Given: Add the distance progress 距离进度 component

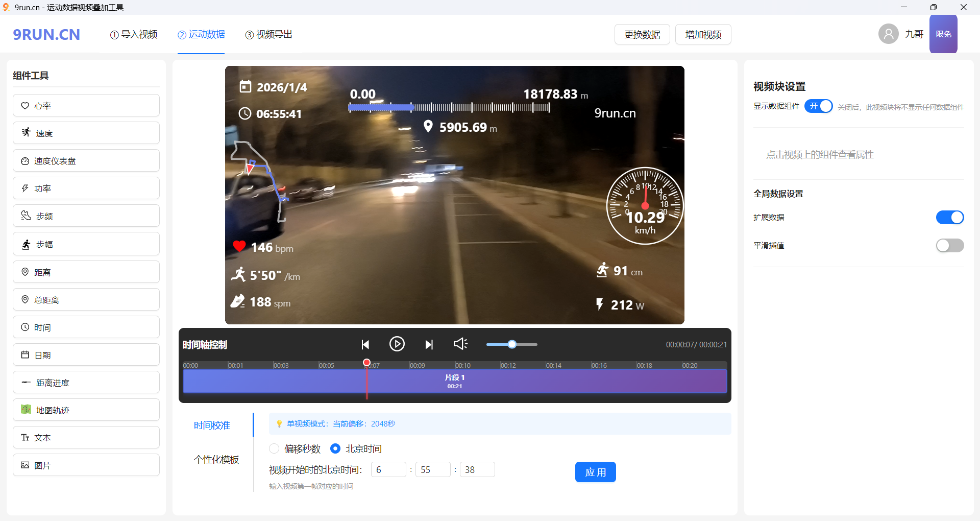Looking at the screenshot, I should tap(86, 382).
